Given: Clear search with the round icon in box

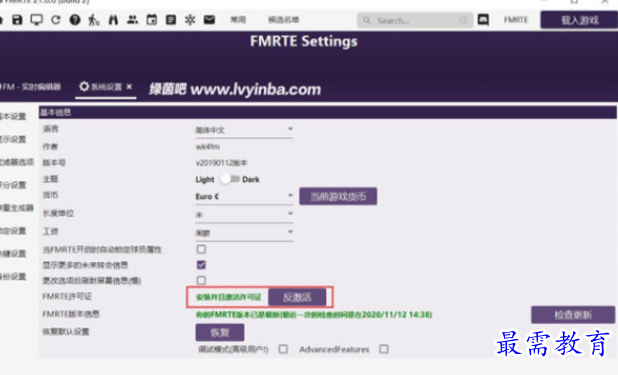Looking at the screenshot, I should 464,20.
